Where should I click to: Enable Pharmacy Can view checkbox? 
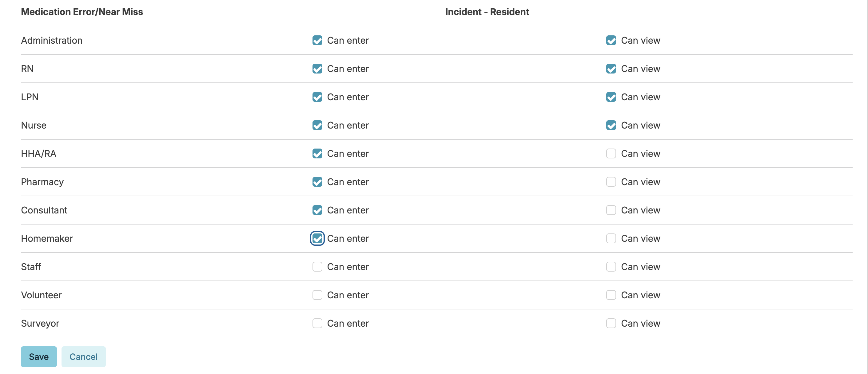point(611,182)
